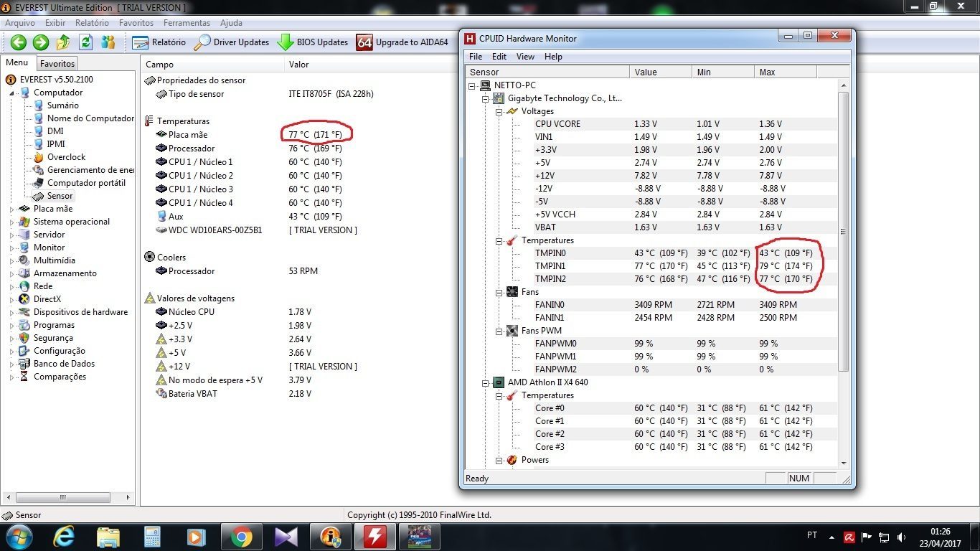The height and width of the screenshot is (551, 980).
Task: Select the Overclock tree item
Action: (x=66, y=157)
